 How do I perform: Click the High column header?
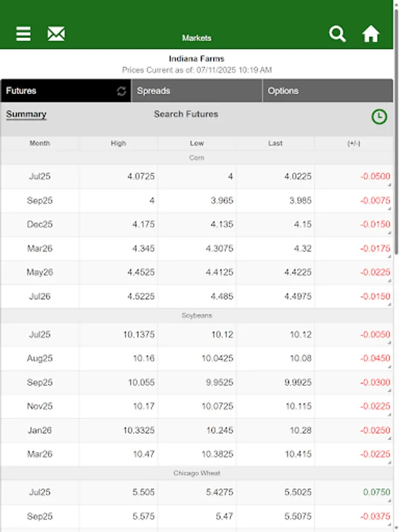click(x=118, y=143)
